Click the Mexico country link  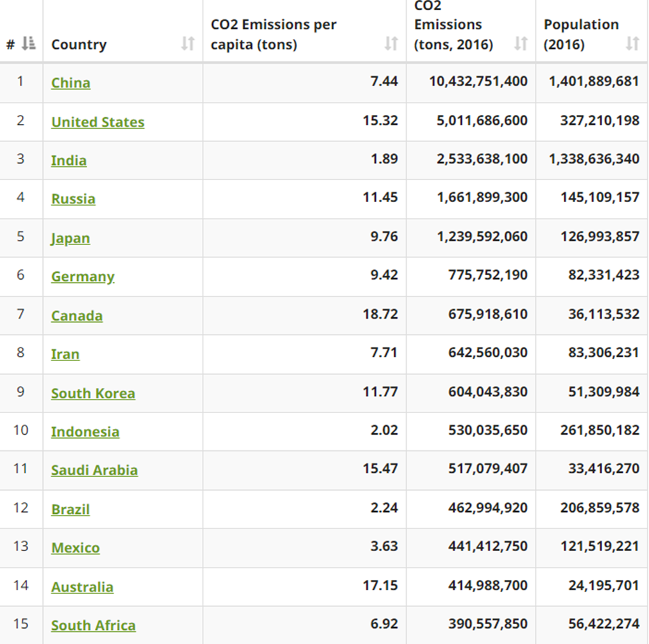pyautogui.click(x=76, y=548)
